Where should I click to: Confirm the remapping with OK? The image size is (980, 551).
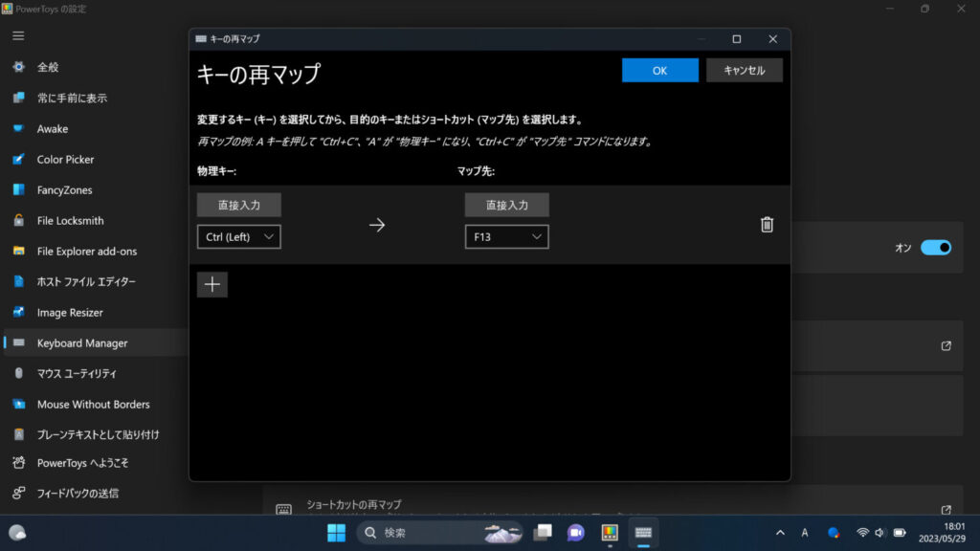(x=660, y=71)
